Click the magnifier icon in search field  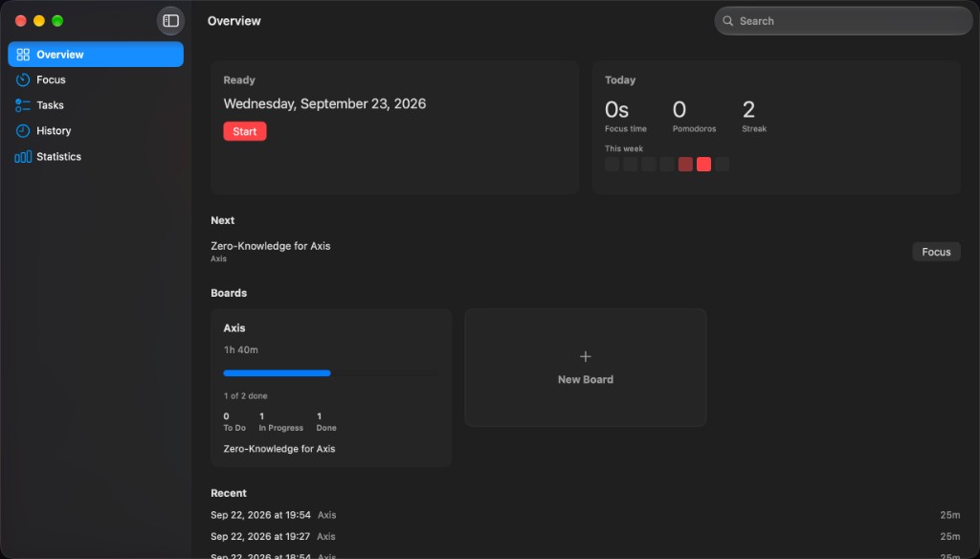[x=728, y=21]
